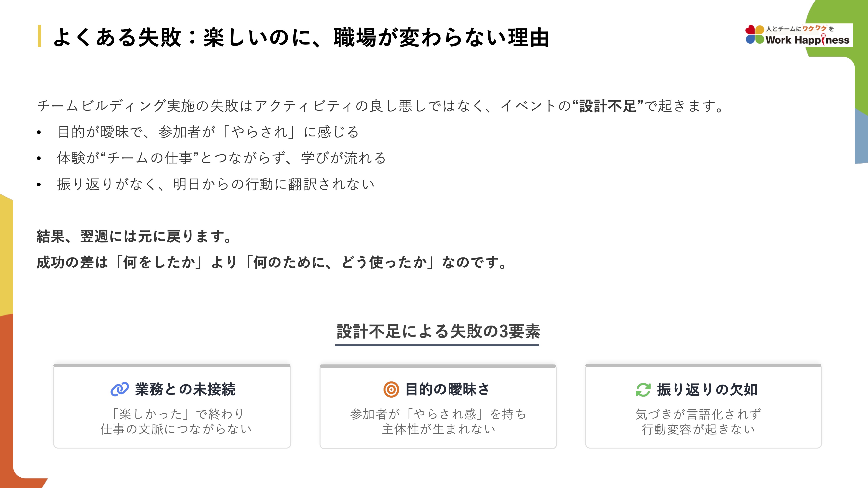Click the first bullet about 目的が曖昧で
Image resolution: width=868 pixels, height=488 pixels.
pyautogui.click(x=208, y=132)
